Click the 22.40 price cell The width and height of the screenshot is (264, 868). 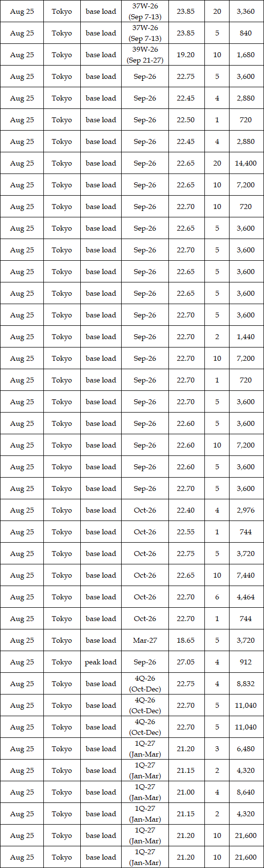pyautogui.click(x=186, y=510)
